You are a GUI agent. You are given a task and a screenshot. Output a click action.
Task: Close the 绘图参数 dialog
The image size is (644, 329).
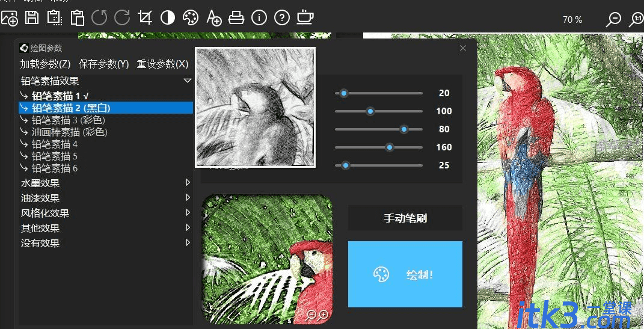point(463,49)
